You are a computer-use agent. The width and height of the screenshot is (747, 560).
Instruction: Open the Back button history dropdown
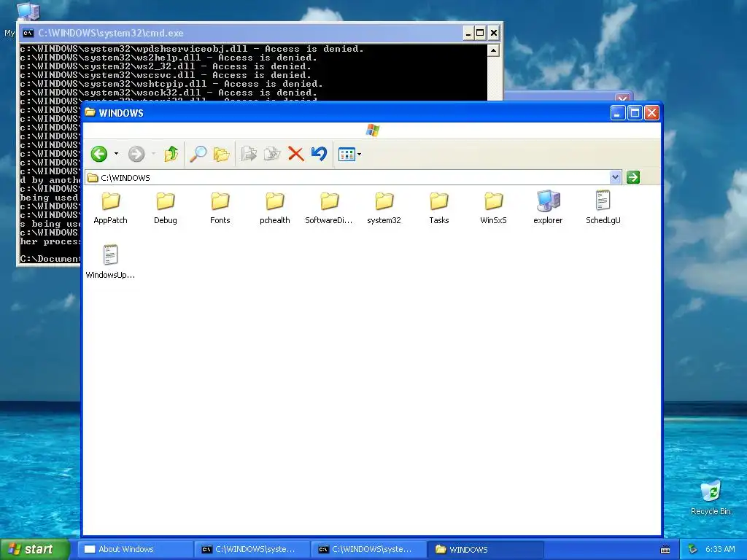pyautogui.click(x=116, y=154)
